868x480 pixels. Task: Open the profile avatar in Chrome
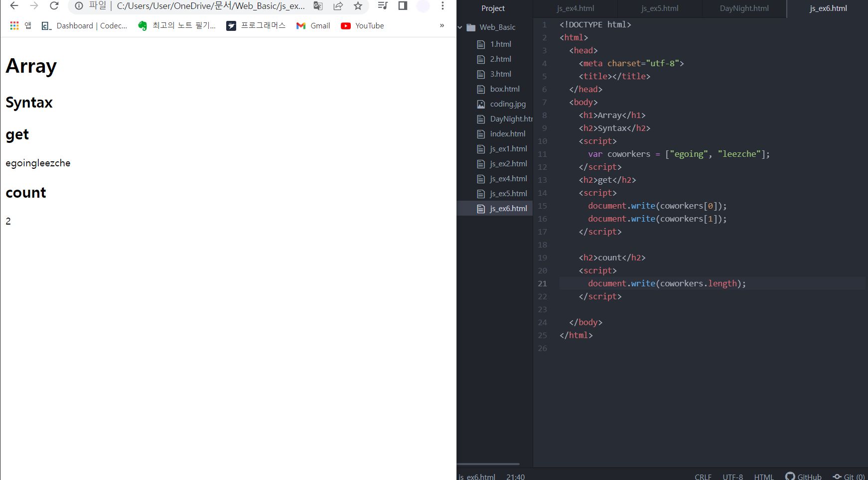pyautogui.click(x=423, y=6)
